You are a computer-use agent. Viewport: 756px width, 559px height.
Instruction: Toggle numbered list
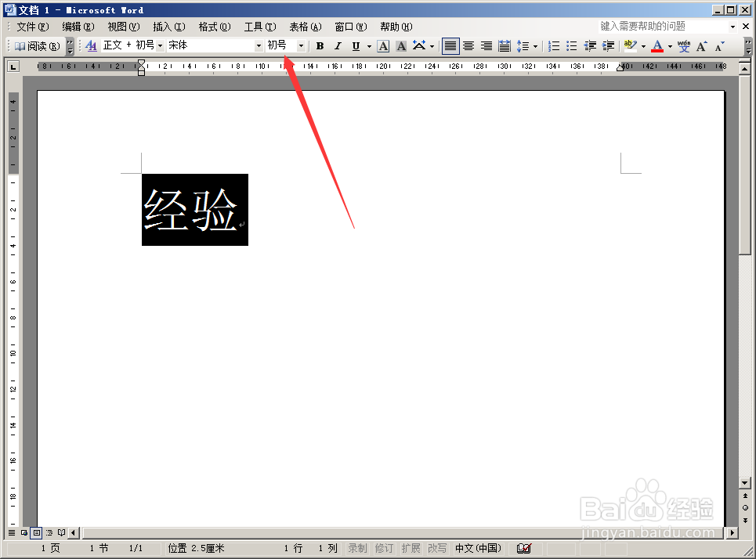pos(554,45)
